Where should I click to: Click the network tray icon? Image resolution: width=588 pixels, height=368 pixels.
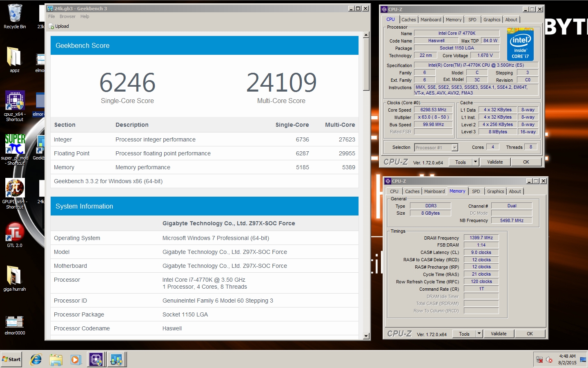539,360
